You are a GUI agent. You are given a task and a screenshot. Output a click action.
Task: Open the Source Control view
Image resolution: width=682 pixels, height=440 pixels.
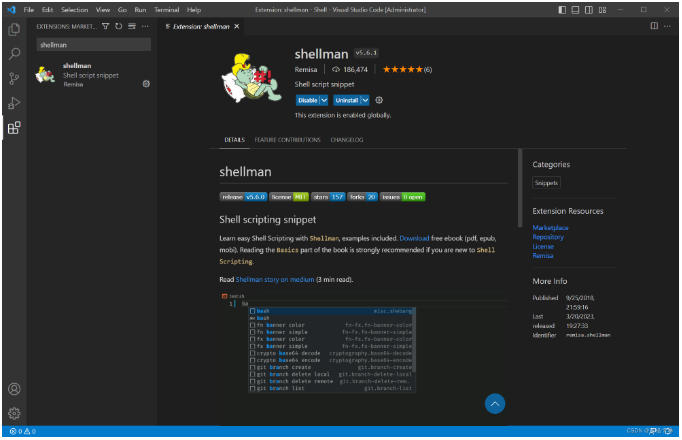[14, 78]
